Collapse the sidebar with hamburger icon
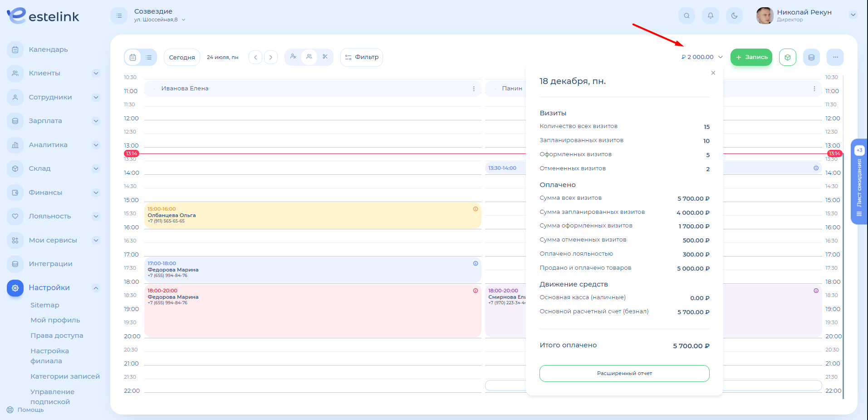868x420 pixels. click(x=119, y=16)
